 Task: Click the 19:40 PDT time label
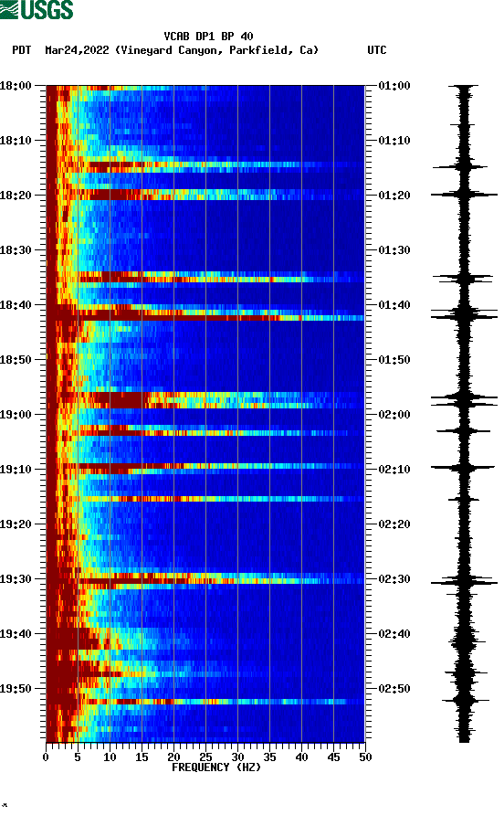coord(16,634)
